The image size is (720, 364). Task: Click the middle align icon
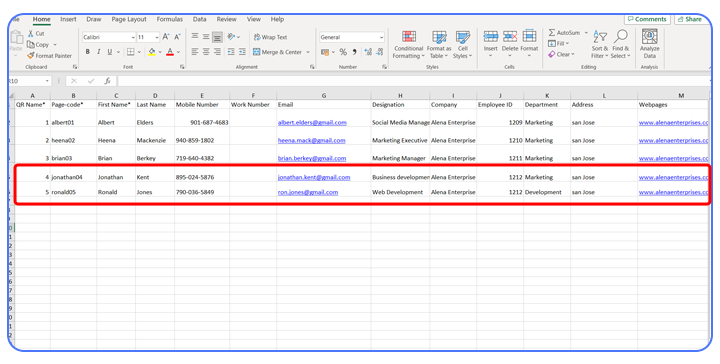tap(206, 37)
